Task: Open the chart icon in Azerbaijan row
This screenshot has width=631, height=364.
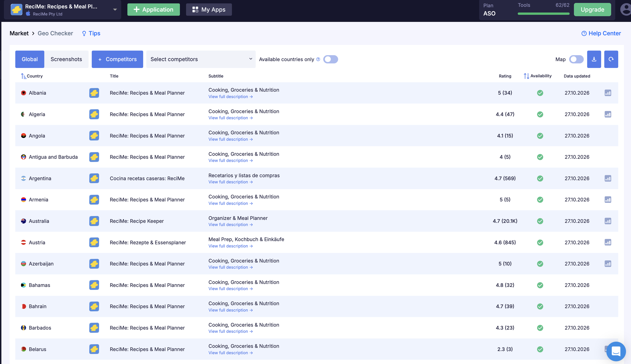Action: pos(608,264)
